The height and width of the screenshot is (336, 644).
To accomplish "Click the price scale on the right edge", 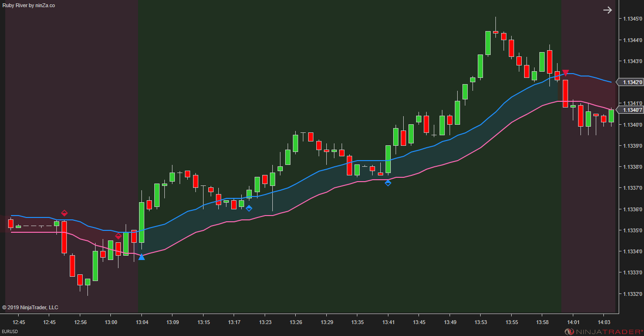I will coord(632,191).
